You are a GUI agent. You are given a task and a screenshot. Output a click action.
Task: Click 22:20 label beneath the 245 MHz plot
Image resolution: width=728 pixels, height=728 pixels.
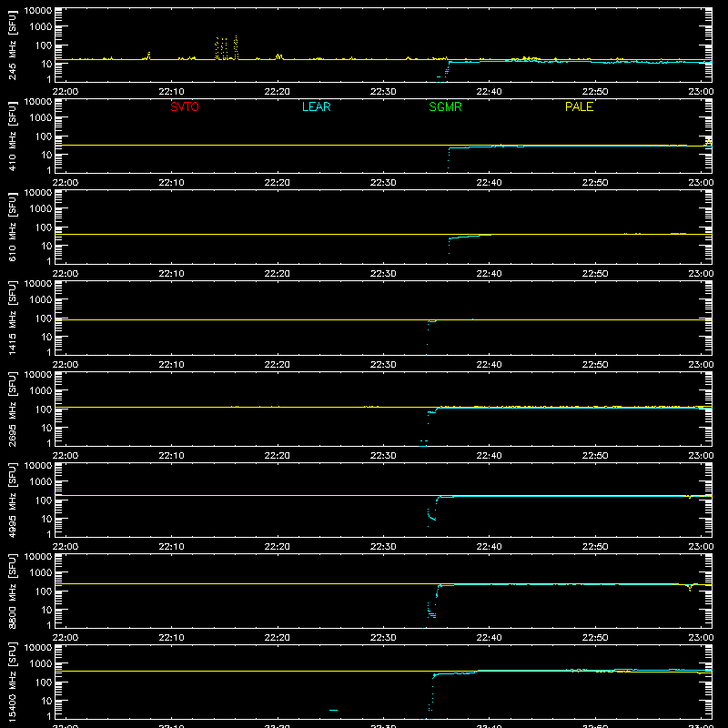coord(278,92)
